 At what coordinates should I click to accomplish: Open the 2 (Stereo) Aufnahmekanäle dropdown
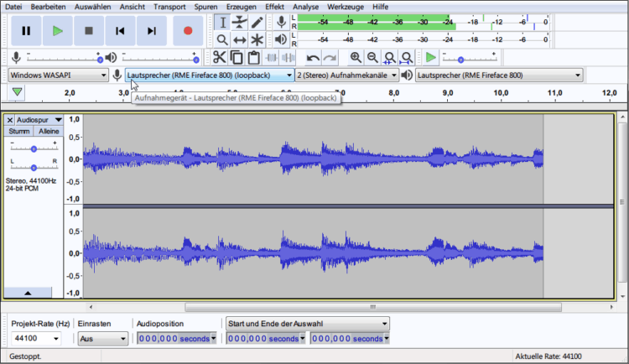tap(347, 75)
